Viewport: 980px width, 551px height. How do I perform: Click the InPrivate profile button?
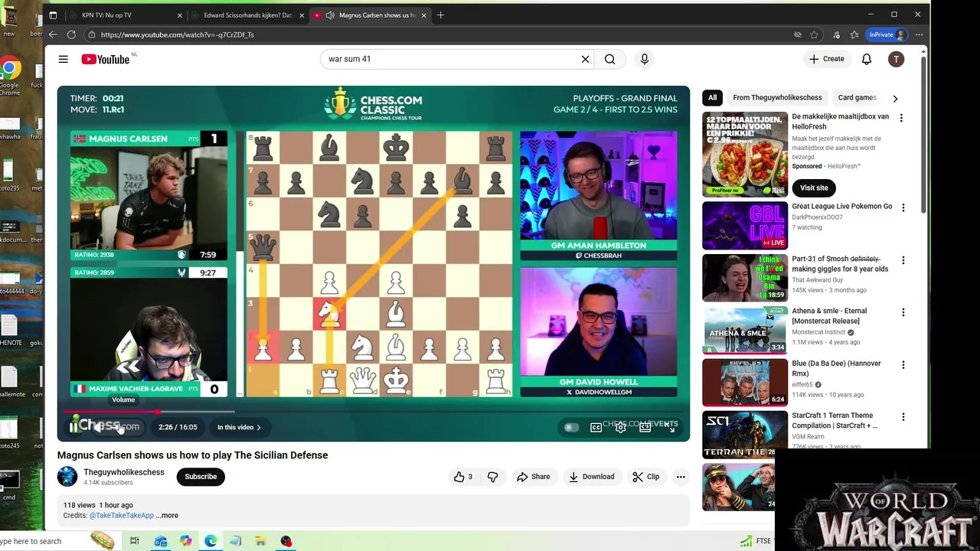click(x=887, y=34)
